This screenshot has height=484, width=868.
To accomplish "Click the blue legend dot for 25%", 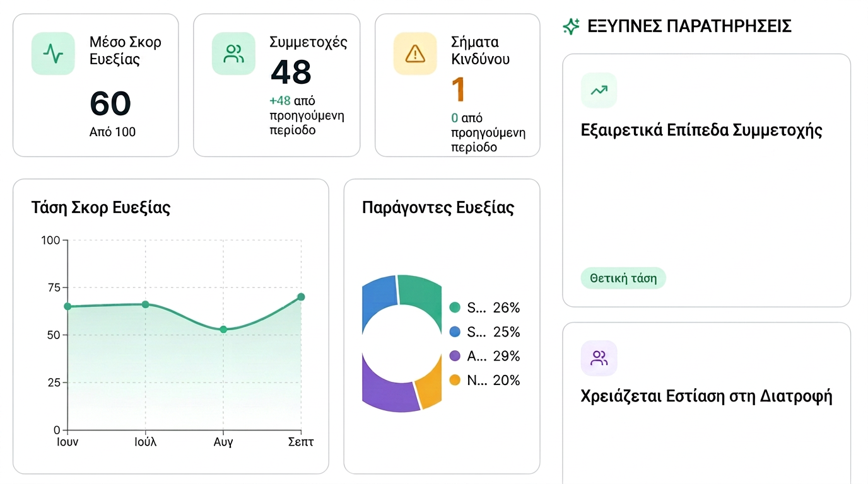I will [x=455, y=331].
